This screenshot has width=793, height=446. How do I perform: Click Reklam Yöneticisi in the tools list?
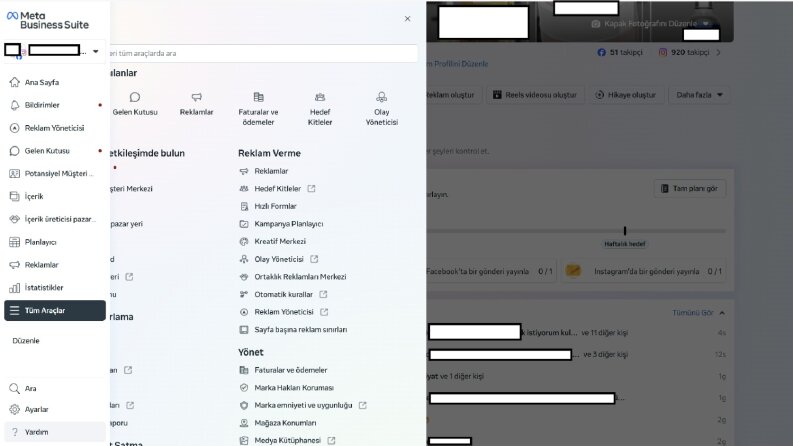coord(284,312)
